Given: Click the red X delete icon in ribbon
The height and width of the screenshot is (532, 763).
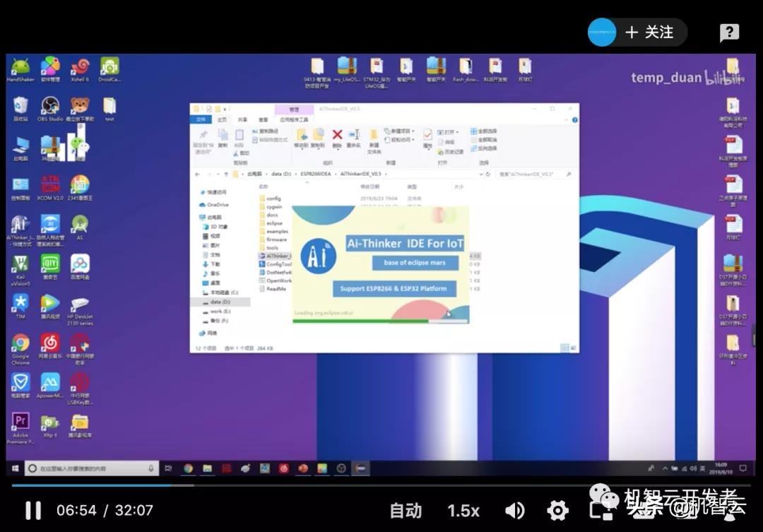Looking at the screenshot, I should [337, 134].
